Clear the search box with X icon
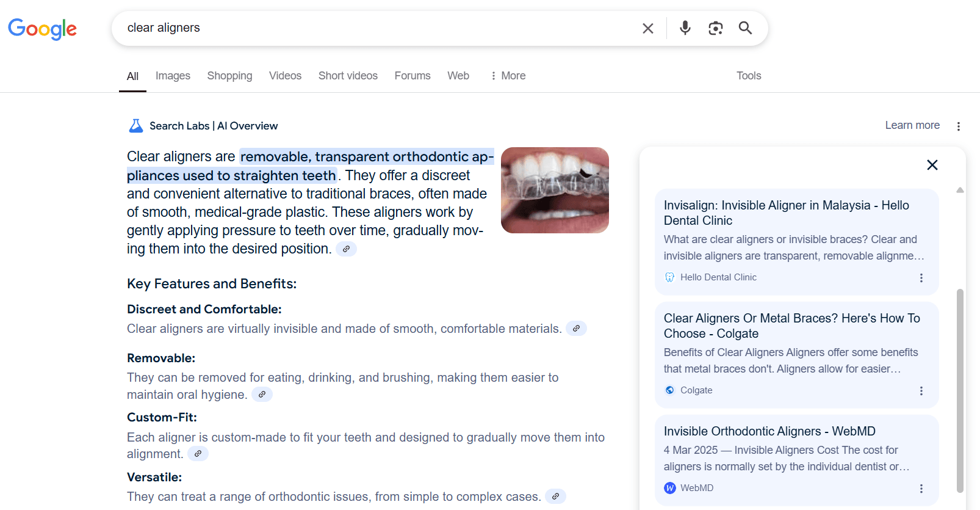980x510 pixels. pos(648,28)
